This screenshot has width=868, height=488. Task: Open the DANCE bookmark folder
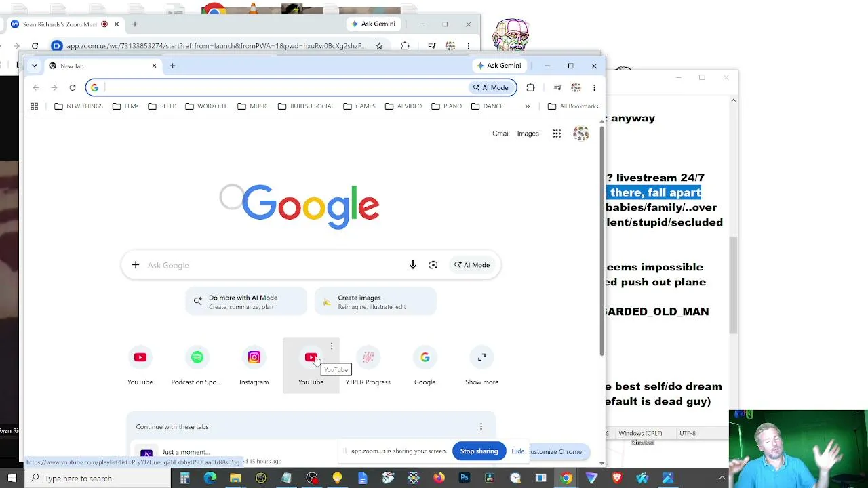pos(487,106)
